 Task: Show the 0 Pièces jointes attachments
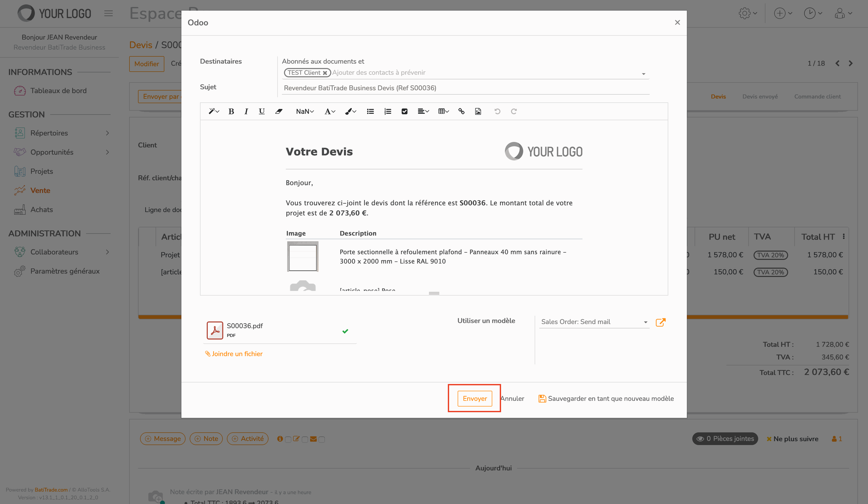725,439
